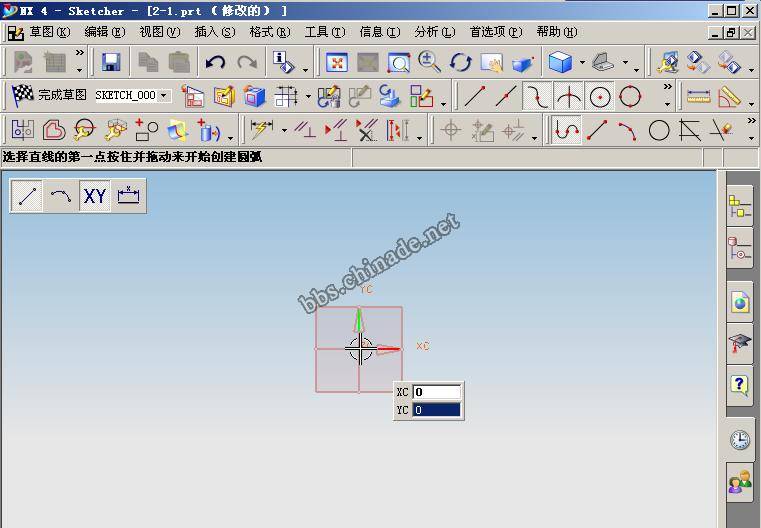Click the Finish Sketch checkered flag
This screenshot has height=528, width=761.
pos(22,95)
